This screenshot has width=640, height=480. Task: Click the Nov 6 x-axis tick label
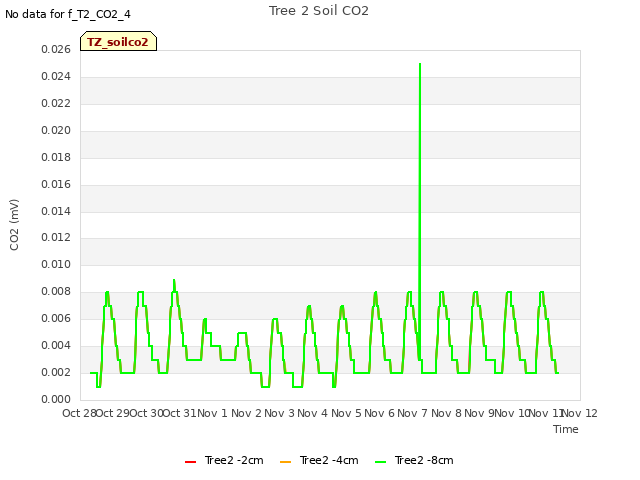(380, 413)
